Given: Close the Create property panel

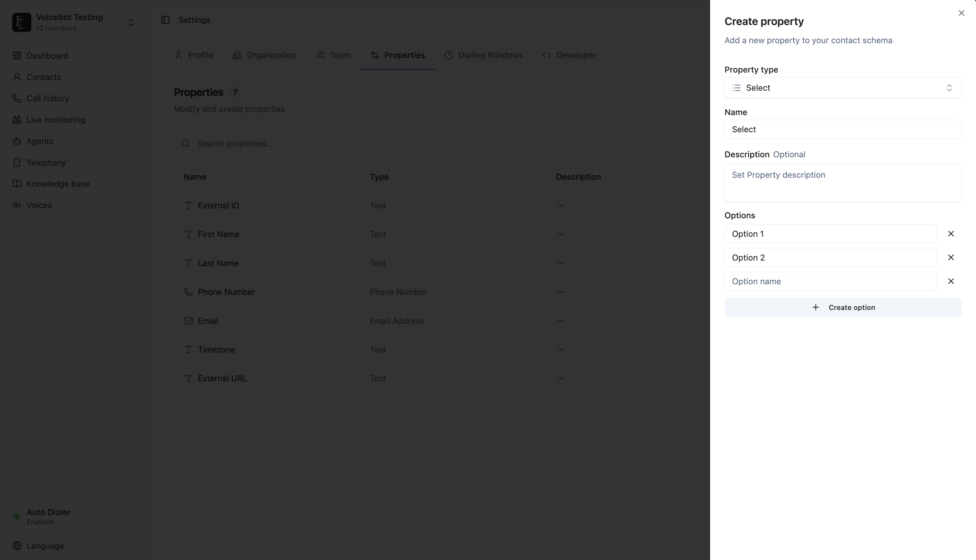Looking at the screenshot, I should tap(961, 13).
